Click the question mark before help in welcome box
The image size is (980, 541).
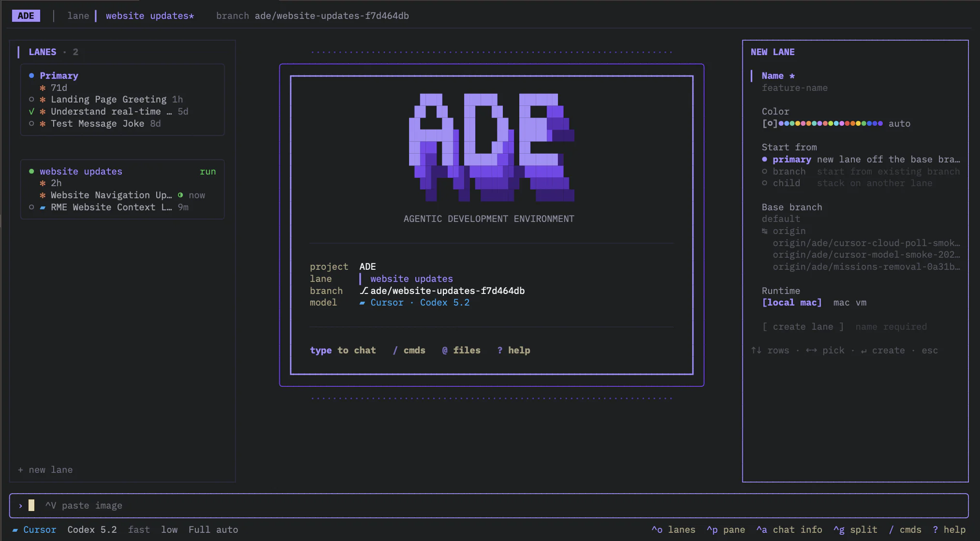click(500, 351)
